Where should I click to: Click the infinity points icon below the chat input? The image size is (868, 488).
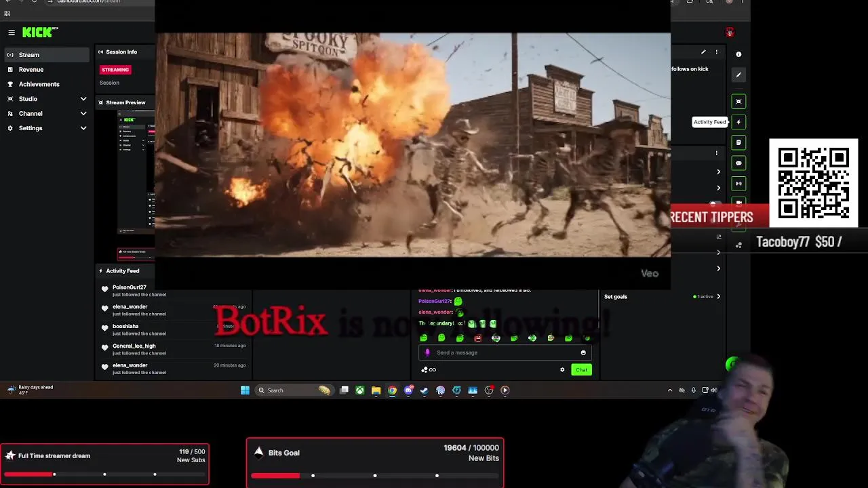click(x=429, y=369)
